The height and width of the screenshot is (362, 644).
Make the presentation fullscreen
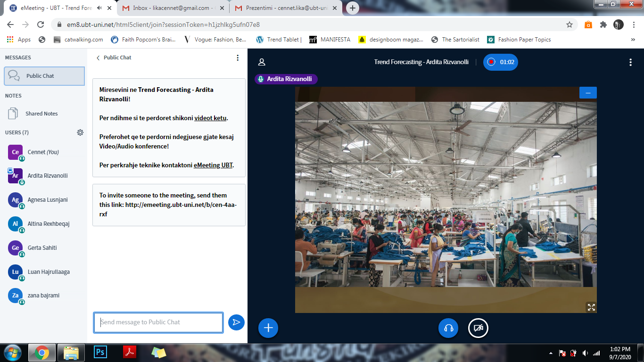tap(591, 307)
